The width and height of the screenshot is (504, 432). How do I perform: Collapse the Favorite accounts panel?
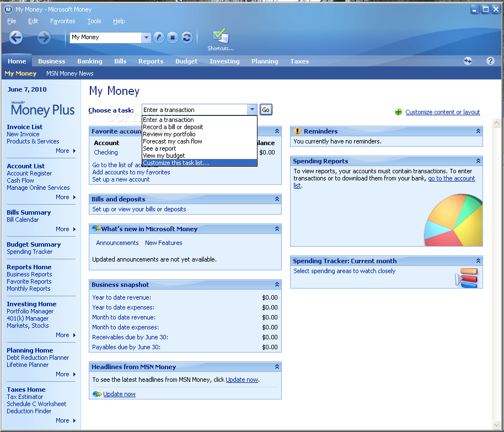pyautogui.click(x=277, y=131)
